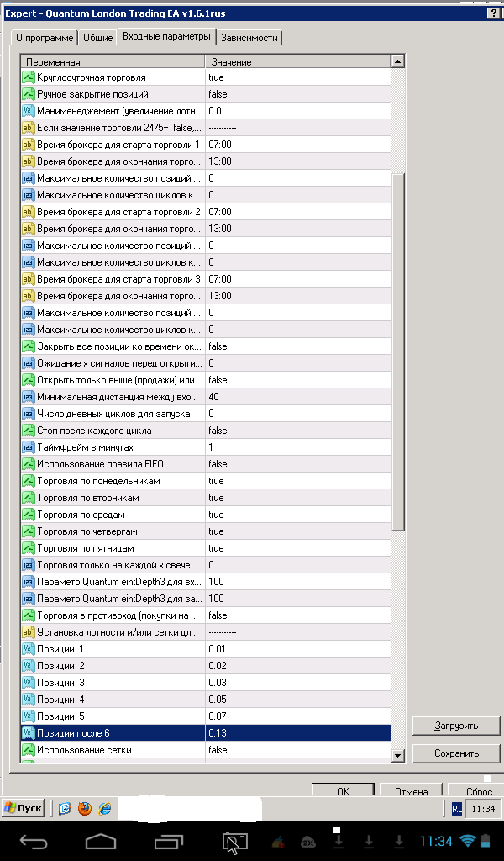Click the boolean icon beside Круглосуточная торговля
Viewport: 504px width, 861px height.
(x=29, y=77)
